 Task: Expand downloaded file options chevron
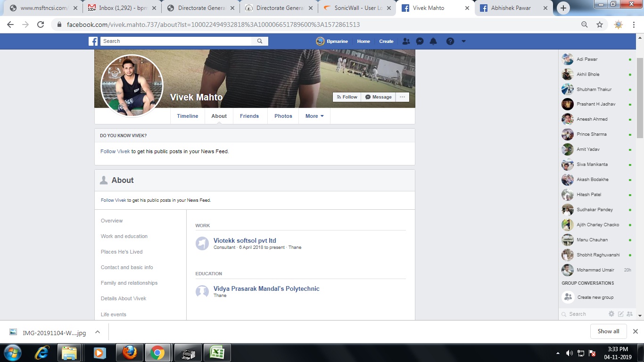(98, 332)
